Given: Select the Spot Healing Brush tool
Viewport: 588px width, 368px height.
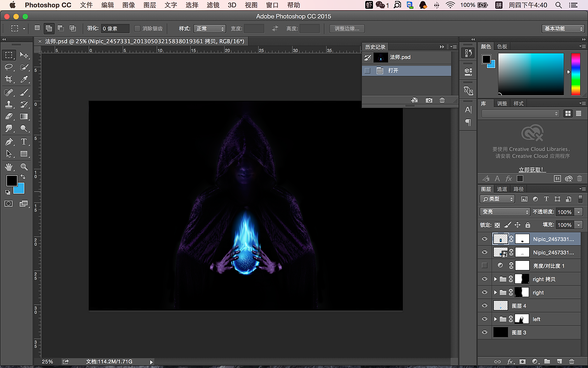Looking at the screenshot, I should click(9, 92).
